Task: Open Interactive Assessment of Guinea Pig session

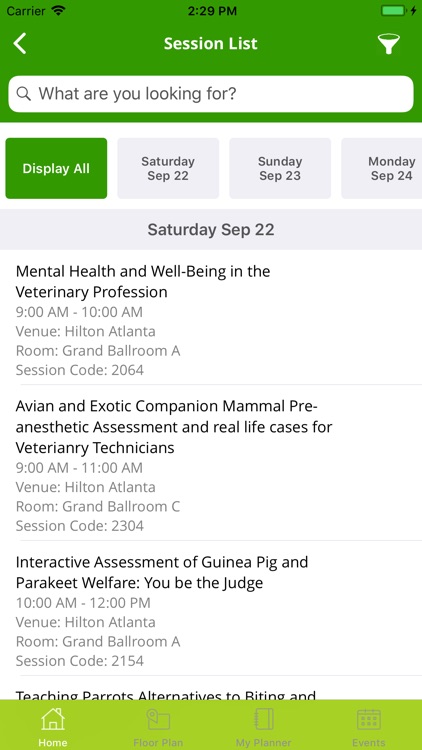Action: click(211, 608)
